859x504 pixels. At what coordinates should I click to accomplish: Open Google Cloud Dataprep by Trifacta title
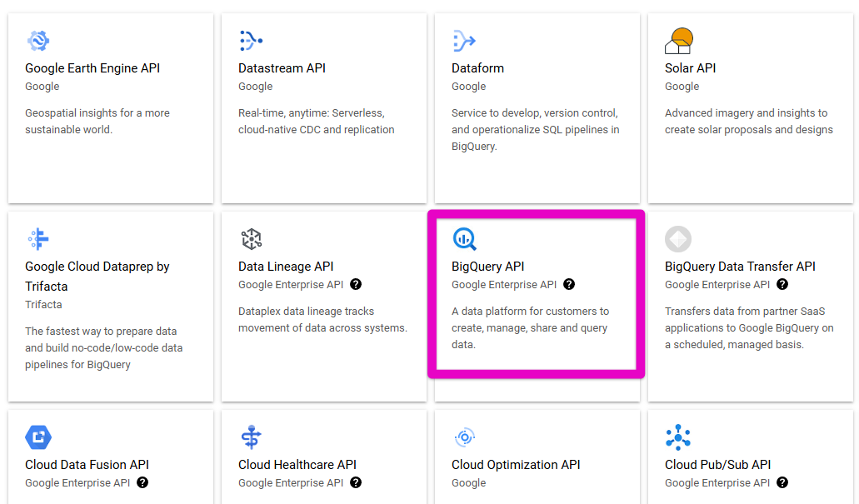[97, 276]
